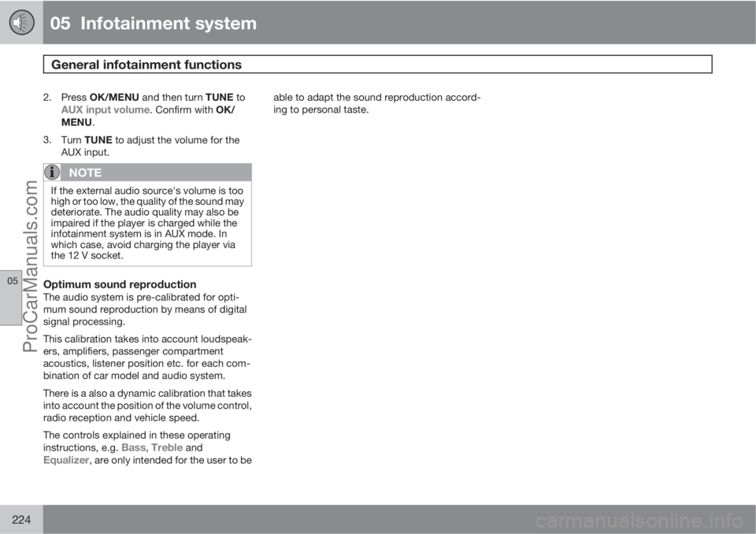Select the 'Optimum sound reproduction' heading
This screenshot has height=534, width=756.
coord(120,284)
